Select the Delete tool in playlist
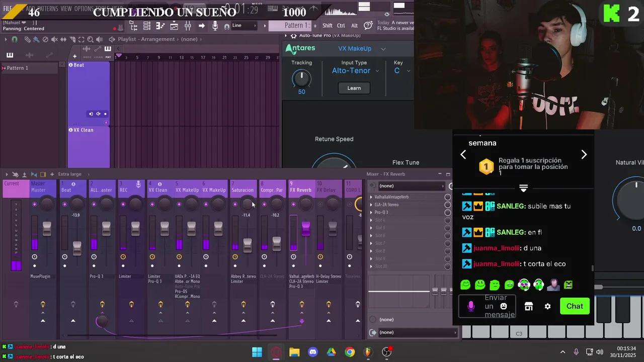The height and width of the screenshot is (362, 644). click(45, 39)
